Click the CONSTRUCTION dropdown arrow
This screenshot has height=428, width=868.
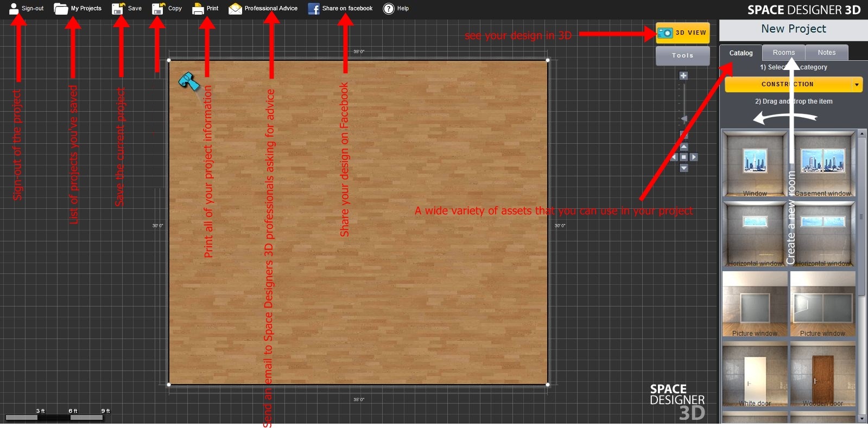(857, 85)
